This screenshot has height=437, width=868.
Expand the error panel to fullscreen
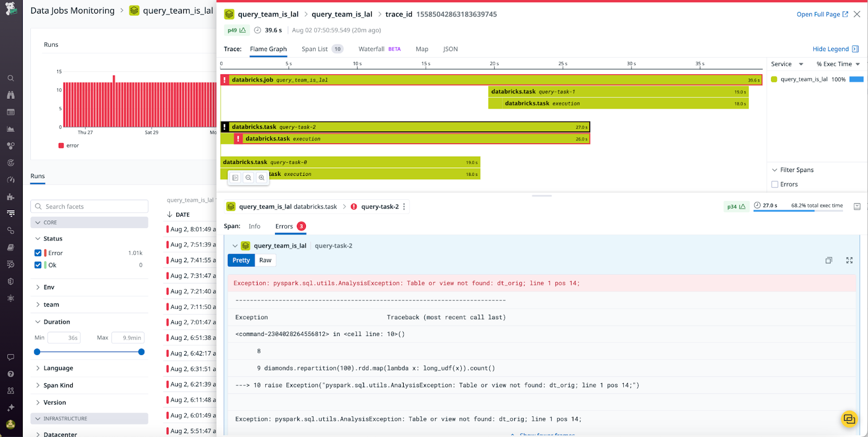pos(849,261)
